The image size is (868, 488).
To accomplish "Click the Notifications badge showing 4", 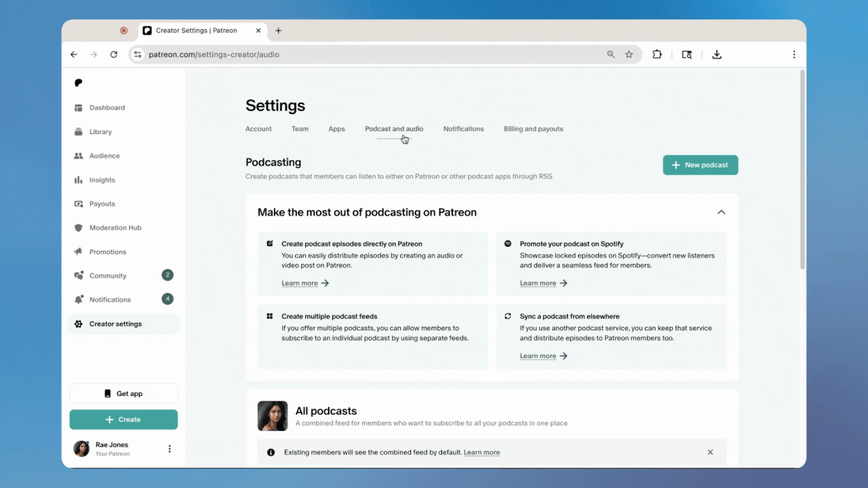I will click(x=167, y=299).
